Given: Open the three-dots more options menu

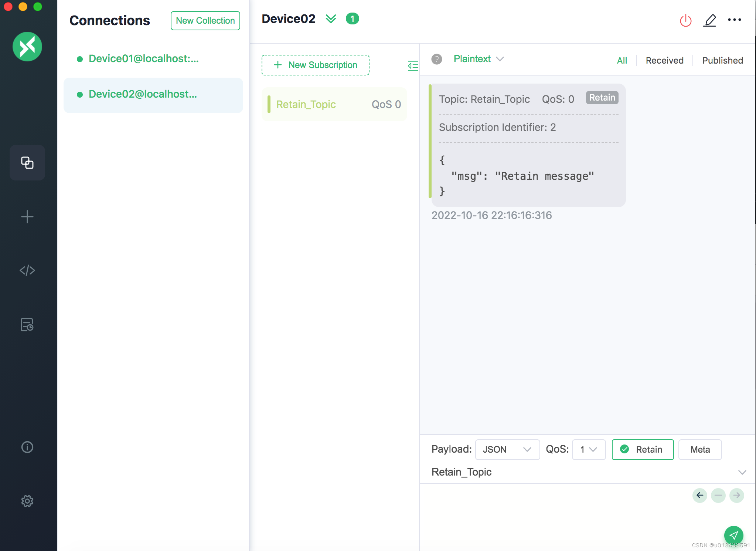Looking at the screenshot, I should (x=734, y=20).
